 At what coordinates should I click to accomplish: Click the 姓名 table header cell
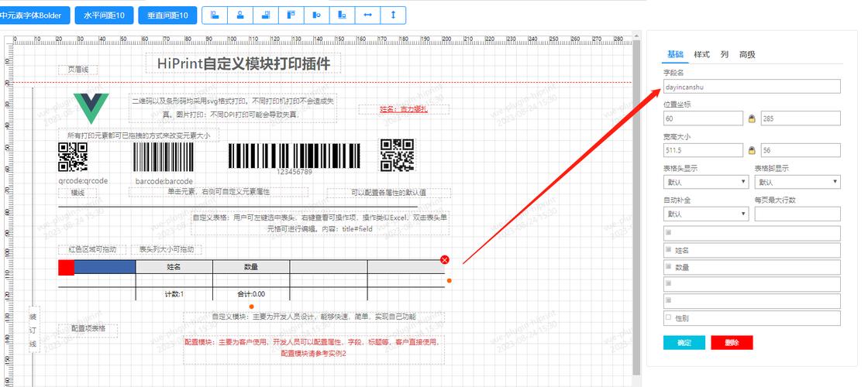[174, 267]
